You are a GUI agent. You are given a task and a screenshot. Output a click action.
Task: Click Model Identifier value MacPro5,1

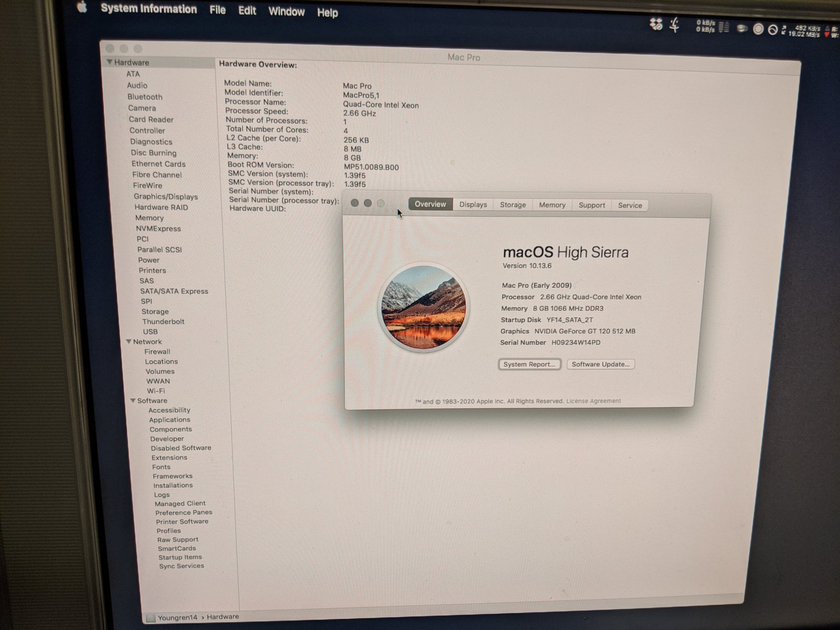(361, 95)
